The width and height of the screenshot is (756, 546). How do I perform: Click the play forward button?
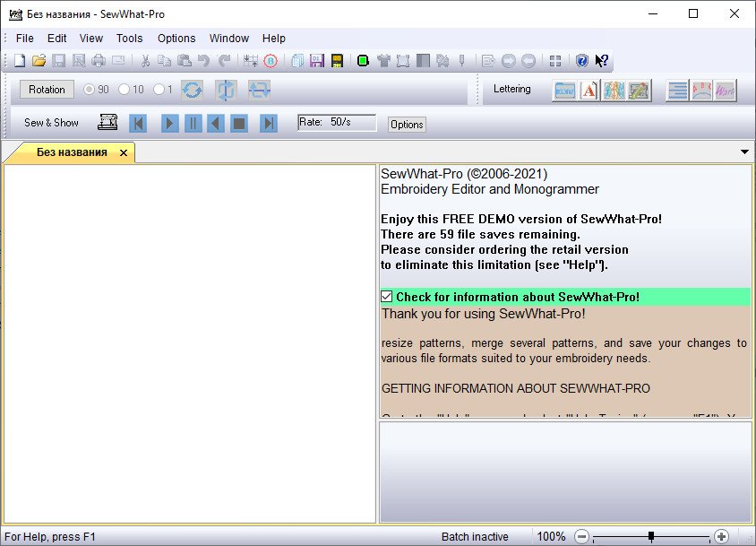[169, 124]
